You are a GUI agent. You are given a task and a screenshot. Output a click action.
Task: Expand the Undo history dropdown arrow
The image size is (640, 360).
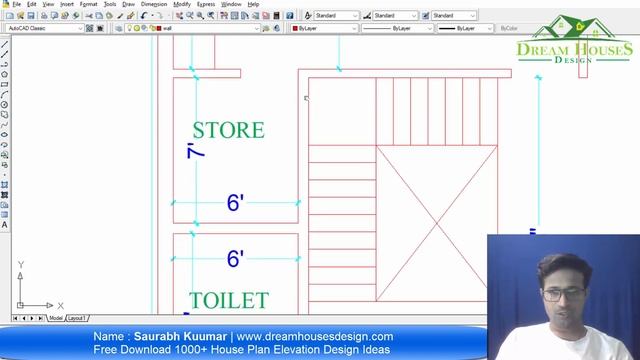(152, 16)
